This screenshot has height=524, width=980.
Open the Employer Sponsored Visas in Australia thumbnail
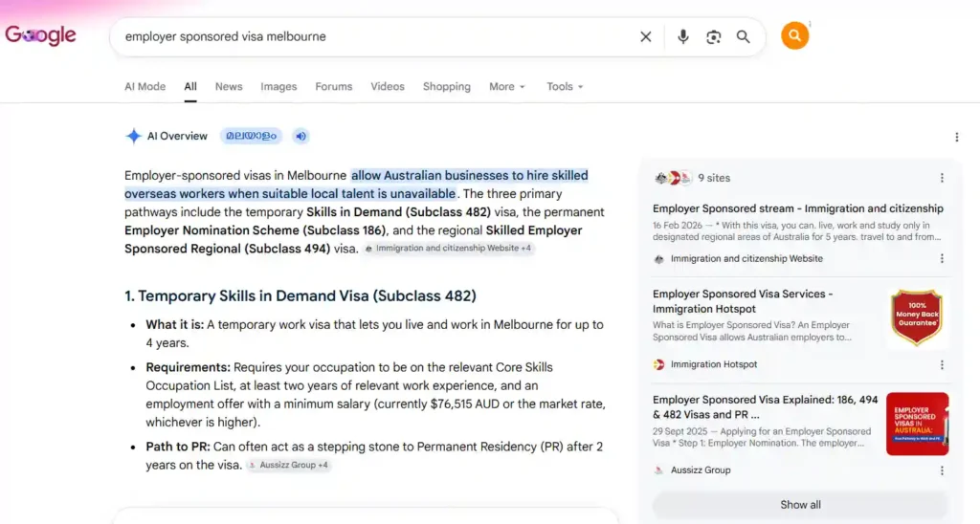pos(917,424)
